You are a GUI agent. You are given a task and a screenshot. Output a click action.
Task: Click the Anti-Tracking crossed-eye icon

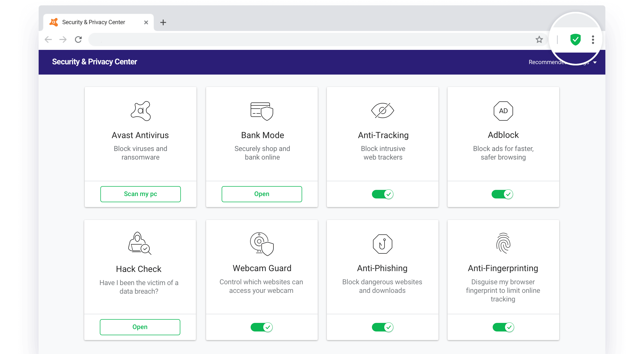click(x=382, y=110)
